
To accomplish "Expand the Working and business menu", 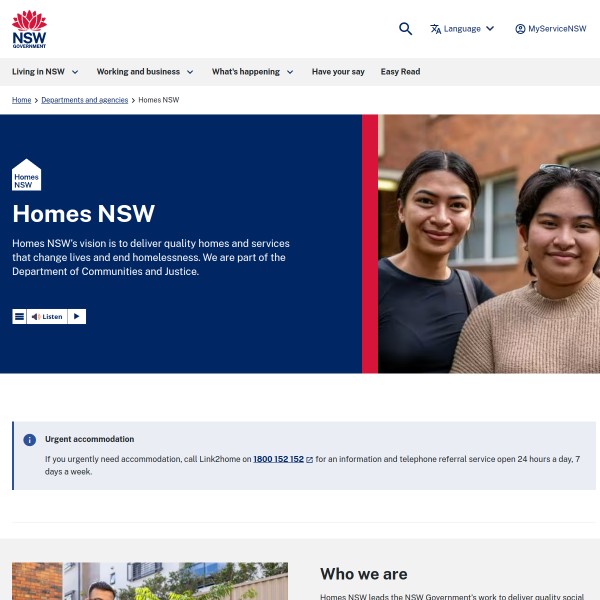I will [x=145, y=72].
